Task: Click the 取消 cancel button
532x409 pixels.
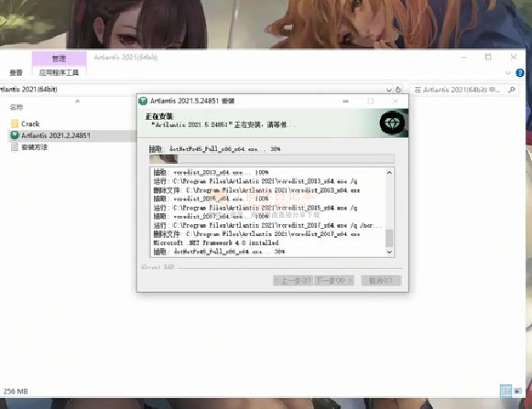Action: pyautogui.click(x=381, y=281)
